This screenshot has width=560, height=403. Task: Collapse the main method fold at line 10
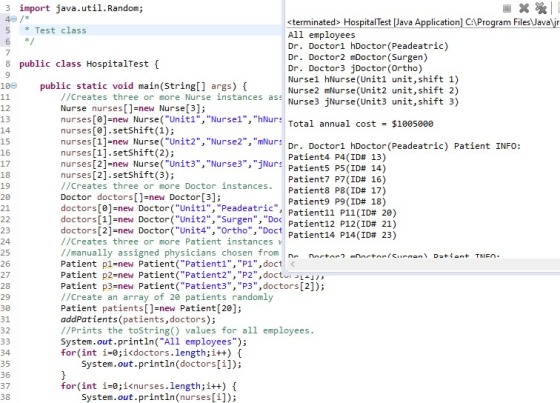14,86
